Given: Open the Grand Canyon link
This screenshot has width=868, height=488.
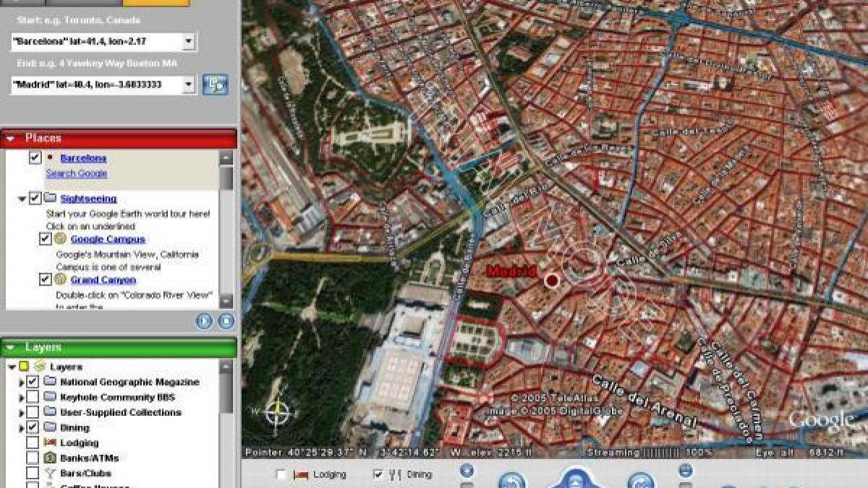Looking at the screenshot, I should [103, 279].
